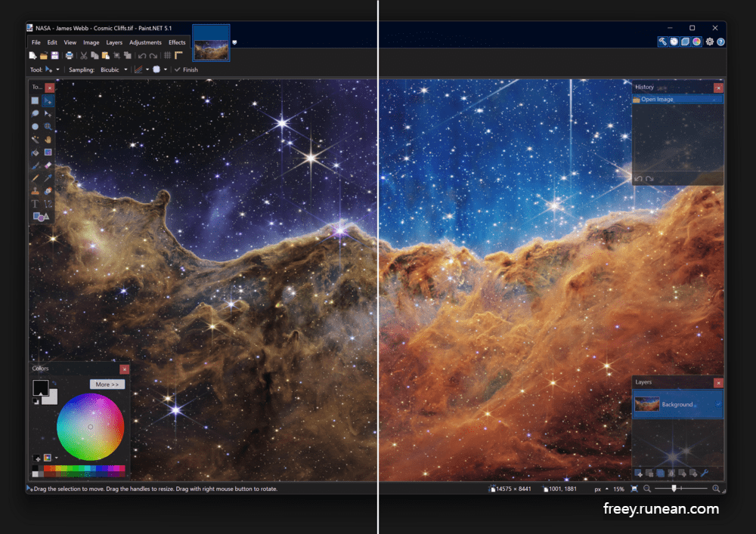Select the Paint Bucket tool
The width and height of the screenshot is (756, 534).
click(36, 153)
